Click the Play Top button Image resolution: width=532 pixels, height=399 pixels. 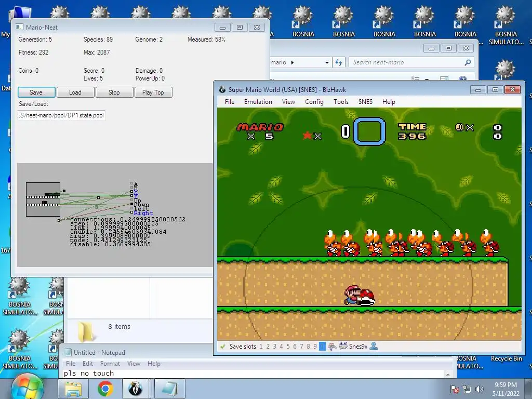pos(153,92)
